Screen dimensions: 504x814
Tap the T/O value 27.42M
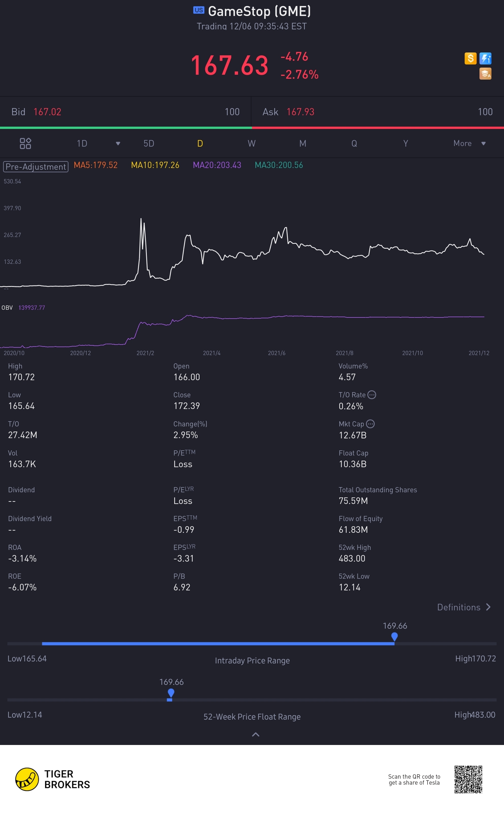[23, 435]
